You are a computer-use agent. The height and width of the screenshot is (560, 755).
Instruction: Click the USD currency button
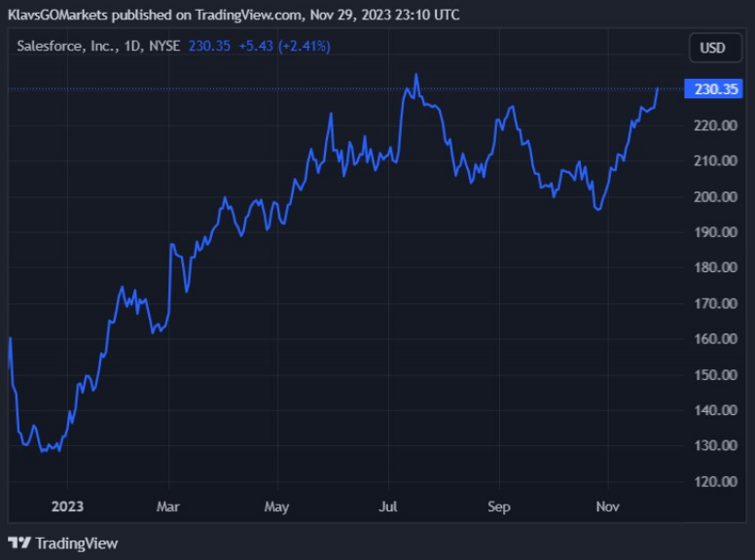[715, 48]
